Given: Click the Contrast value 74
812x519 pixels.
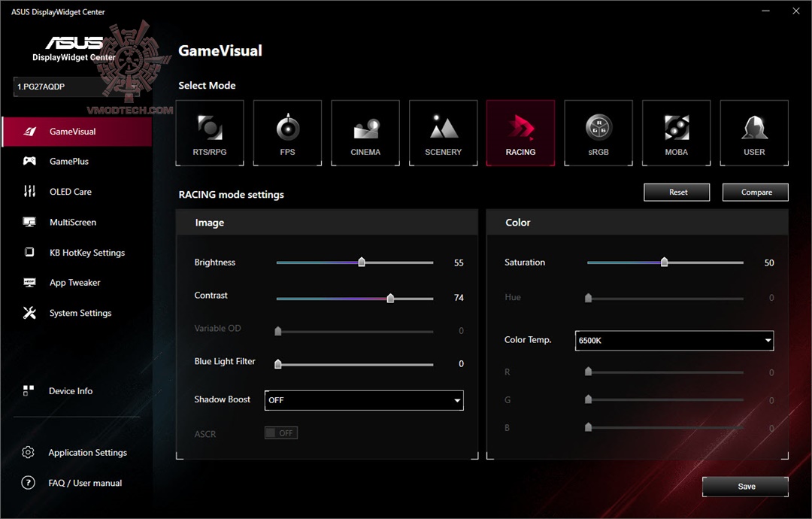Looking at the screenshot, I should point(459,298).
